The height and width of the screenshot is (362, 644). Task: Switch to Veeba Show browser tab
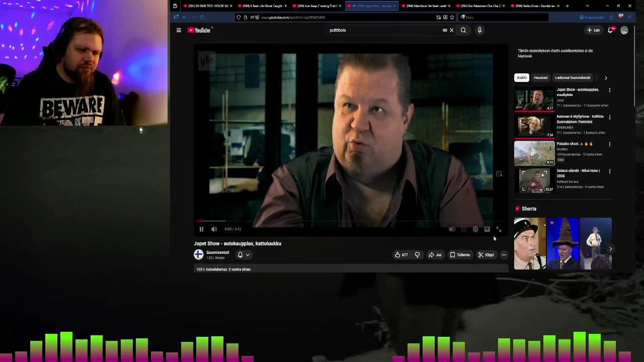pos(534,6)
